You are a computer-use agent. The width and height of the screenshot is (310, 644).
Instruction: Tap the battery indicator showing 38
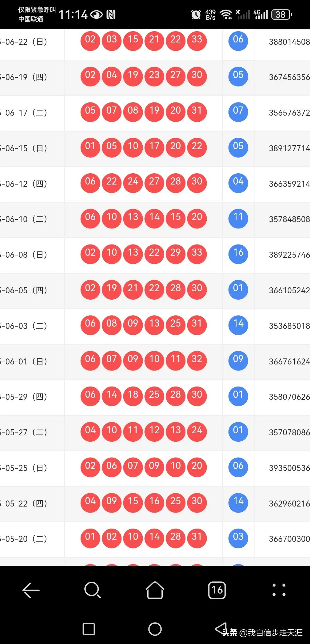282,14
